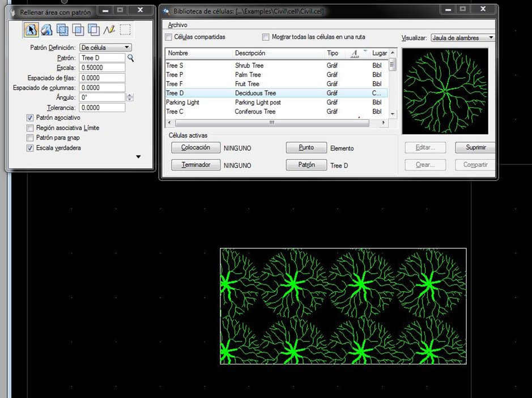The width and height of the screenshot is (532, 398).
Task: Select the Tree F row
Action: (x=276, y=83)
